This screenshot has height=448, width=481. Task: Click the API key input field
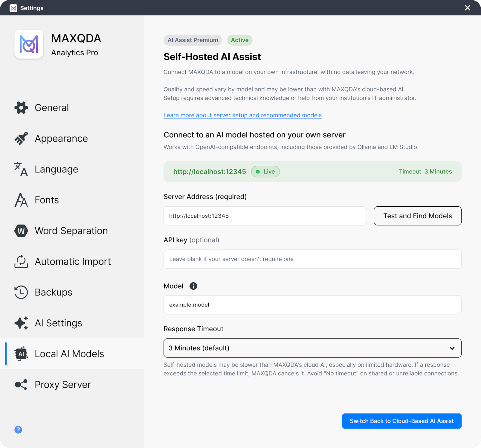(312, 259)
